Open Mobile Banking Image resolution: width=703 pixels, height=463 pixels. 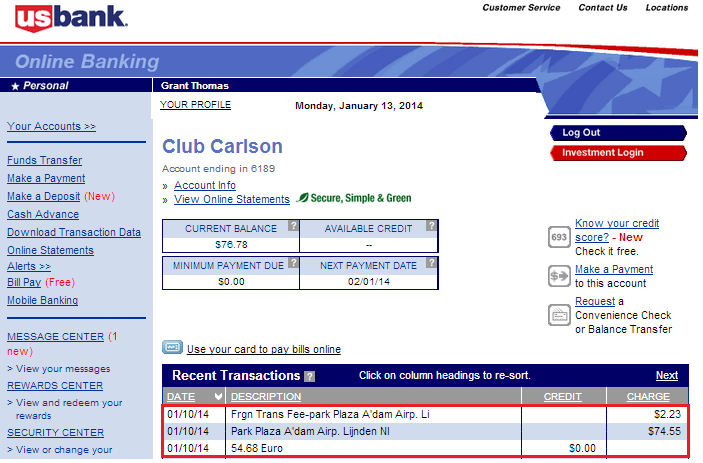[43, 300]
